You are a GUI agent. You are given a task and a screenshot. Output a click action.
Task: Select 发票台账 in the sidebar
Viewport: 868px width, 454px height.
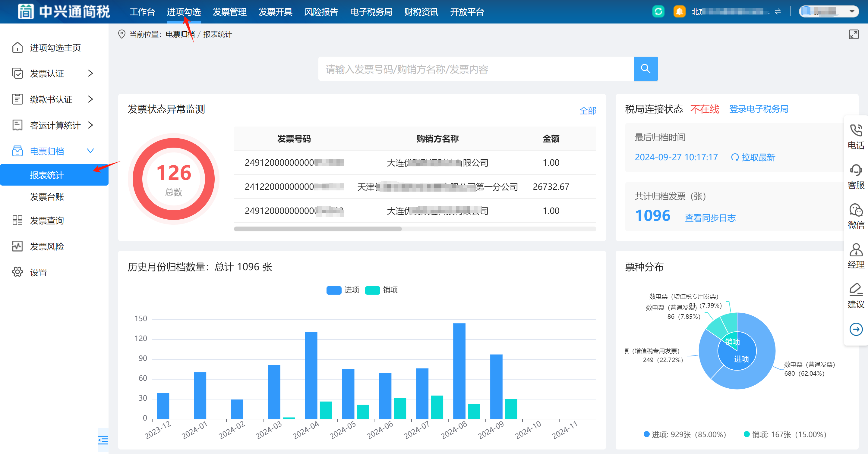(47, 197)
